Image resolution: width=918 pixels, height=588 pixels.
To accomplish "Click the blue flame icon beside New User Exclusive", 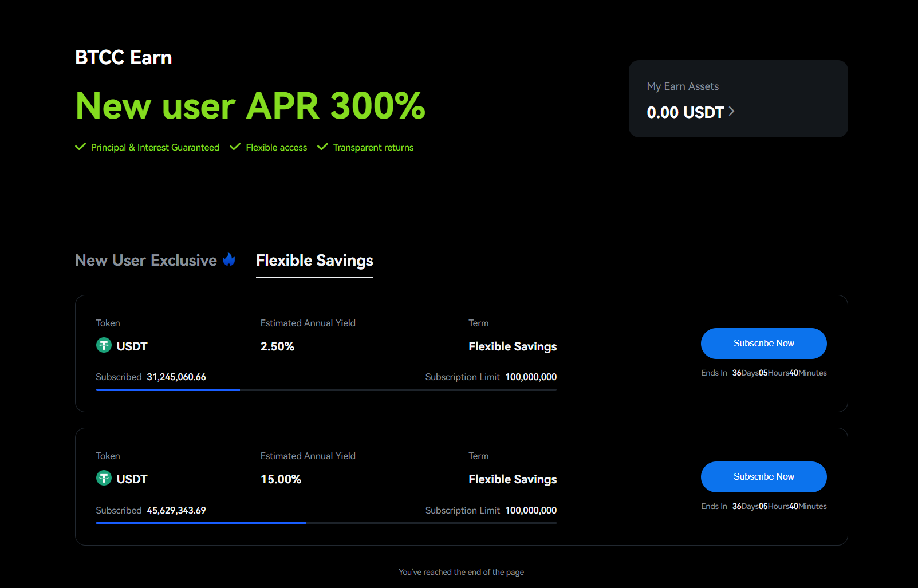I will 229,259.
